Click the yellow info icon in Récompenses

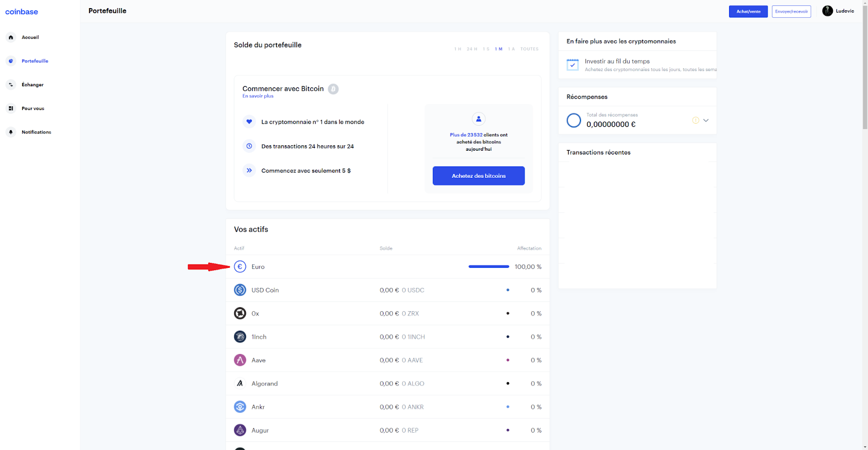(x=695, y=120)
